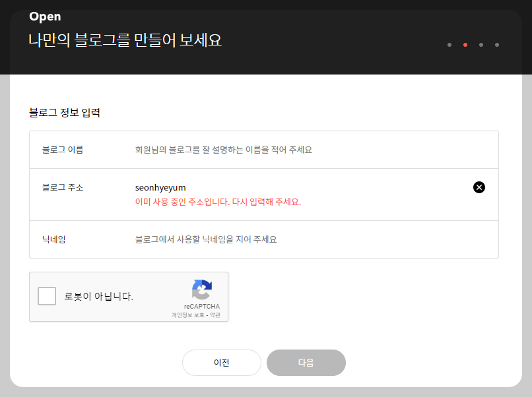Select the red active step dot
Image resolution: width=532 pixels, height=397 pixels.
[465, 45]
